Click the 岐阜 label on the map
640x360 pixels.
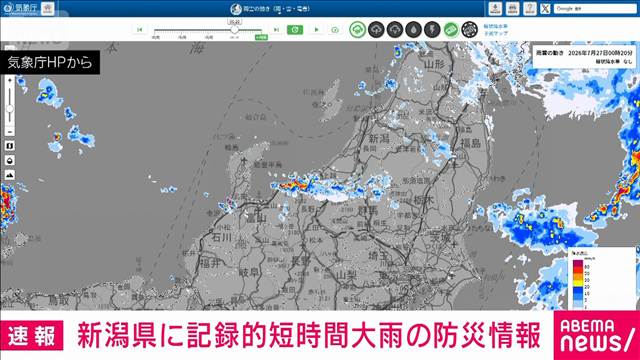click(x=249, y=272)
